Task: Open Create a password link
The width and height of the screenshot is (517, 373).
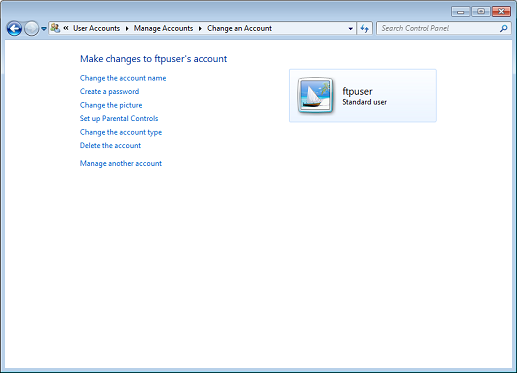Action: click(x=109, y=92)
